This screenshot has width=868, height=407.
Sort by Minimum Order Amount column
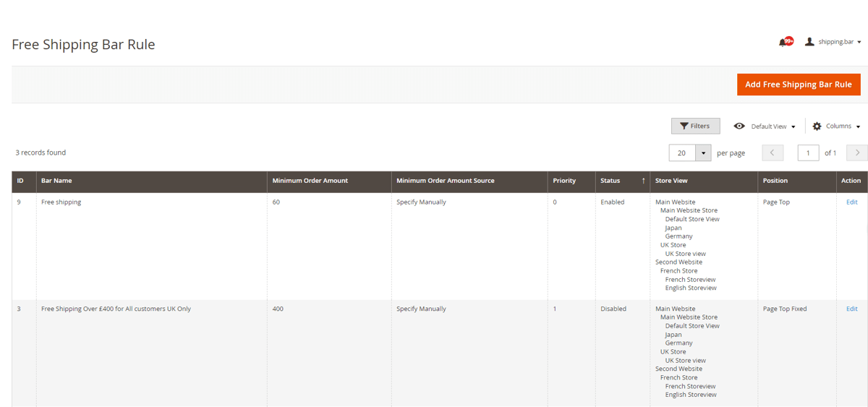tap(310, 181)
